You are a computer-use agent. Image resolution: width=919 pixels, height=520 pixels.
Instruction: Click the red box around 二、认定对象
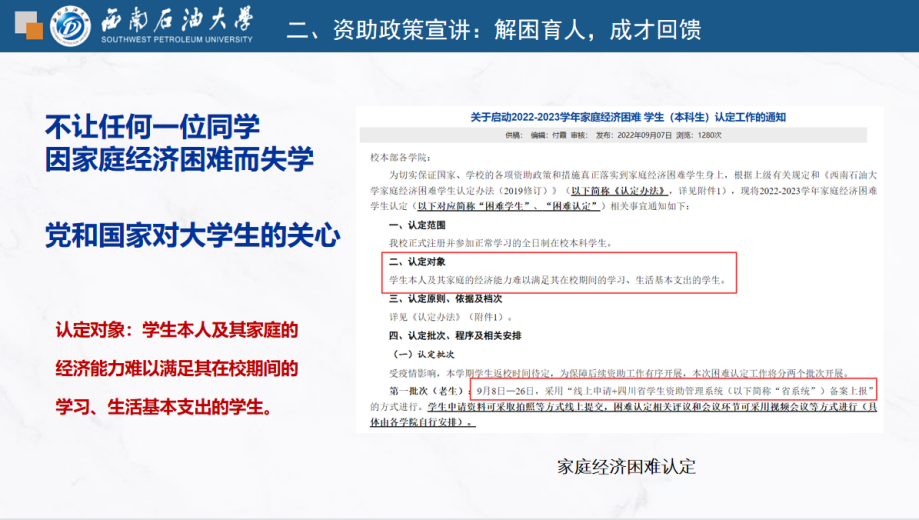560,272
